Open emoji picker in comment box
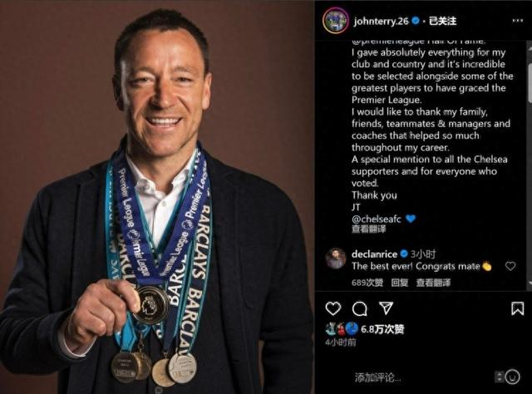This screenshot has width=532, height=394. point(512,377)
